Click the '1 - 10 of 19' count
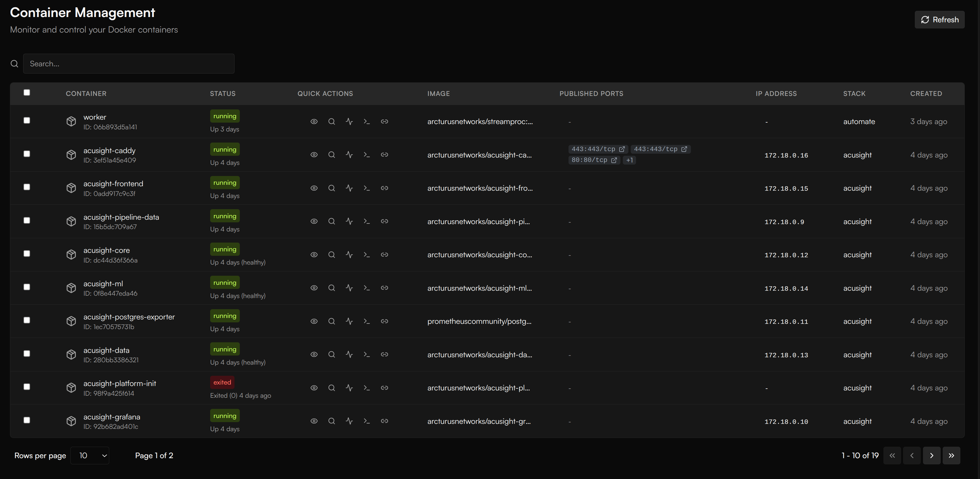 point(860,456)
